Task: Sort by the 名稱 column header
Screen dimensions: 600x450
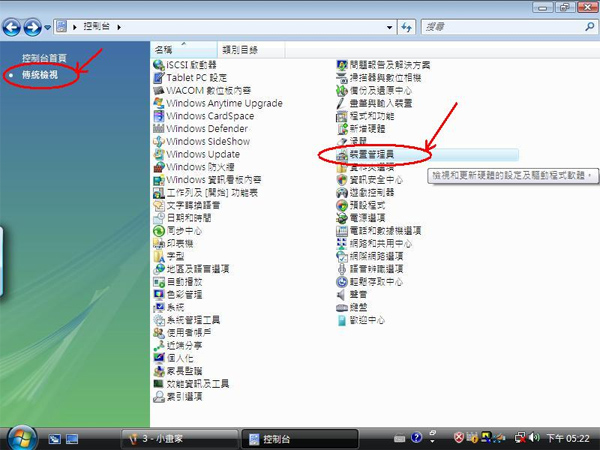Action: pyautogui.click(x=184, y=50)
